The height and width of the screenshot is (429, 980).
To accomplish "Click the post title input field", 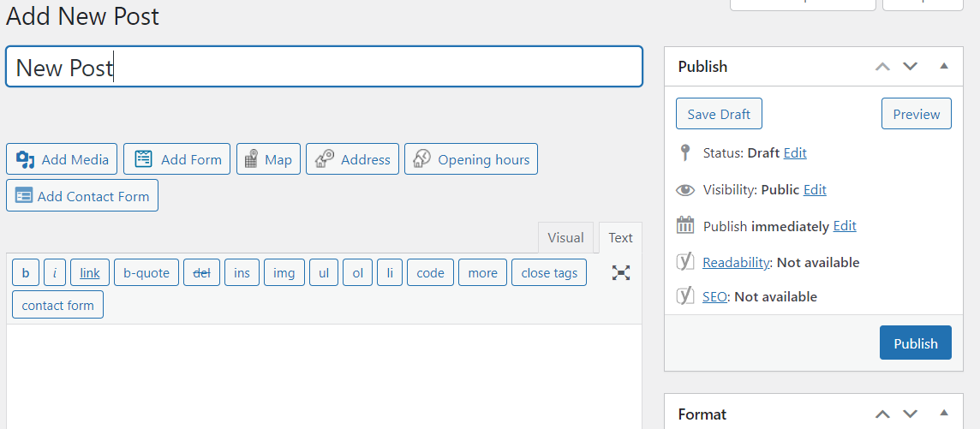I will tap(324, 67).
